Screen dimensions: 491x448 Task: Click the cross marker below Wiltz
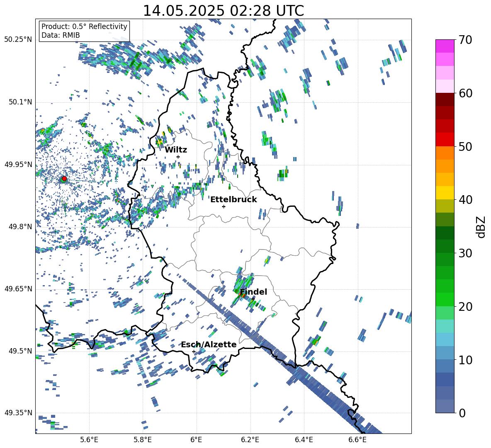click(x=178, y=157)
